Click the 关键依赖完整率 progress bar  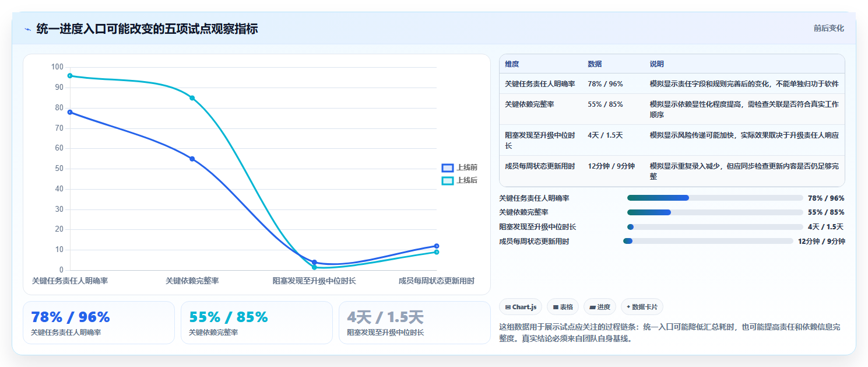point(715,212)
